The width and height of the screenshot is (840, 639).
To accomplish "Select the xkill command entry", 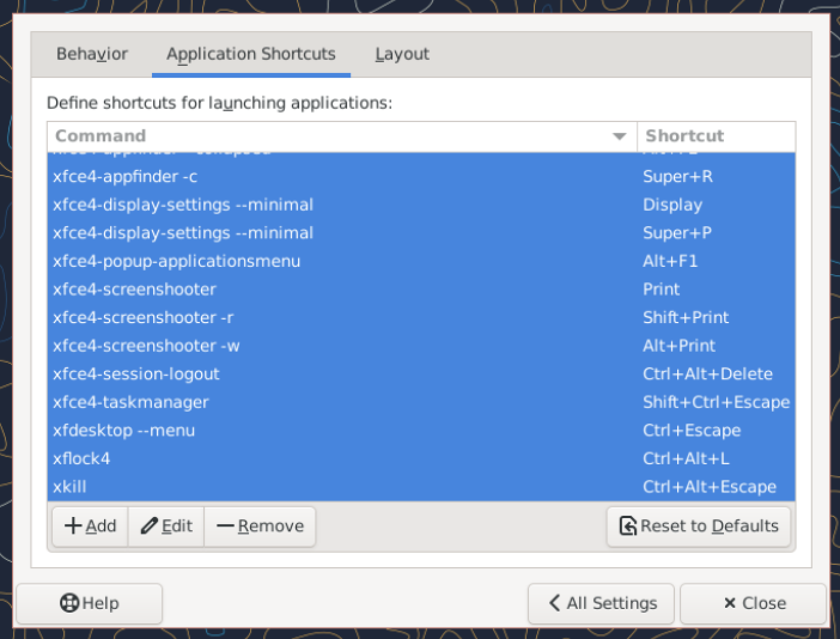I will tap(70, 486).
